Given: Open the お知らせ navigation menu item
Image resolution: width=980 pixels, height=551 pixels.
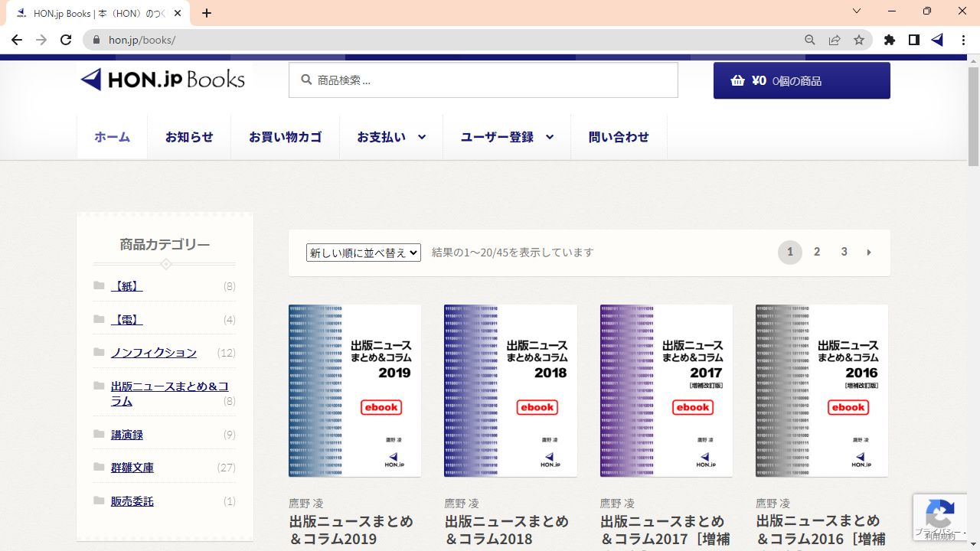Looking at the screenshot, I should click(189, 137).
